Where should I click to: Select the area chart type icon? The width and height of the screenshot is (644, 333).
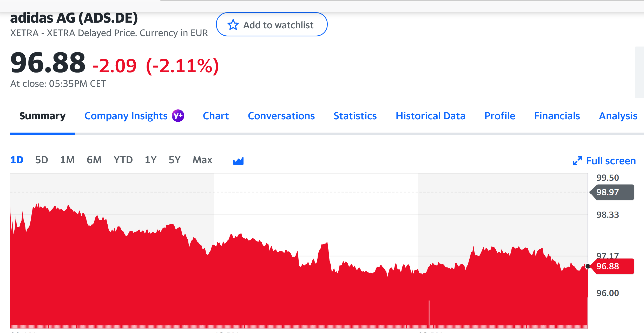(238, 160)
